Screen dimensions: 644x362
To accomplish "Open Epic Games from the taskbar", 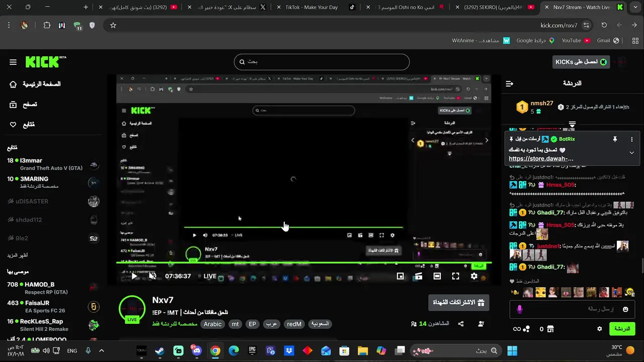I will [x=252, y=350].
